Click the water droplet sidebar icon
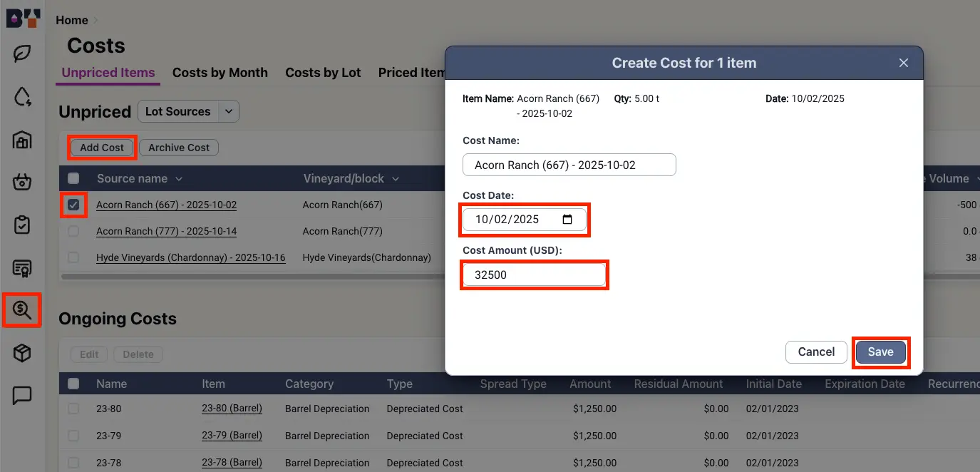 pos(22,97)
